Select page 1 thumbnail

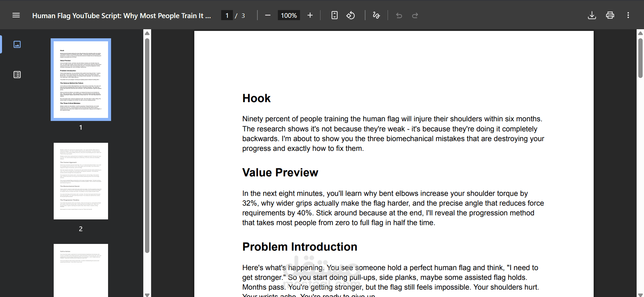coord(81,80)
